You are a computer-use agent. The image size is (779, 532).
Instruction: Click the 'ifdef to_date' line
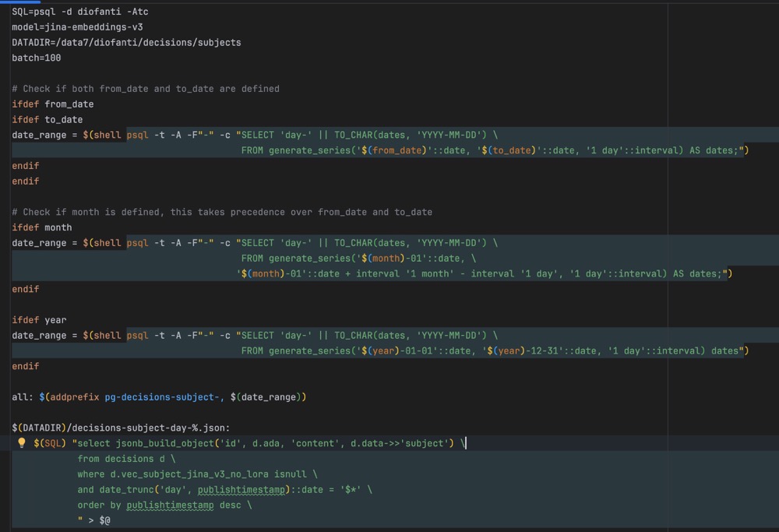pos(48,119)
